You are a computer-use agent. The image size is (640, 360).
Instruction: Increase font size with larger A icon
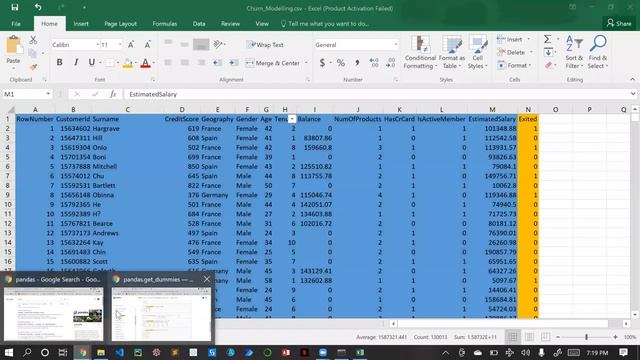131,44
